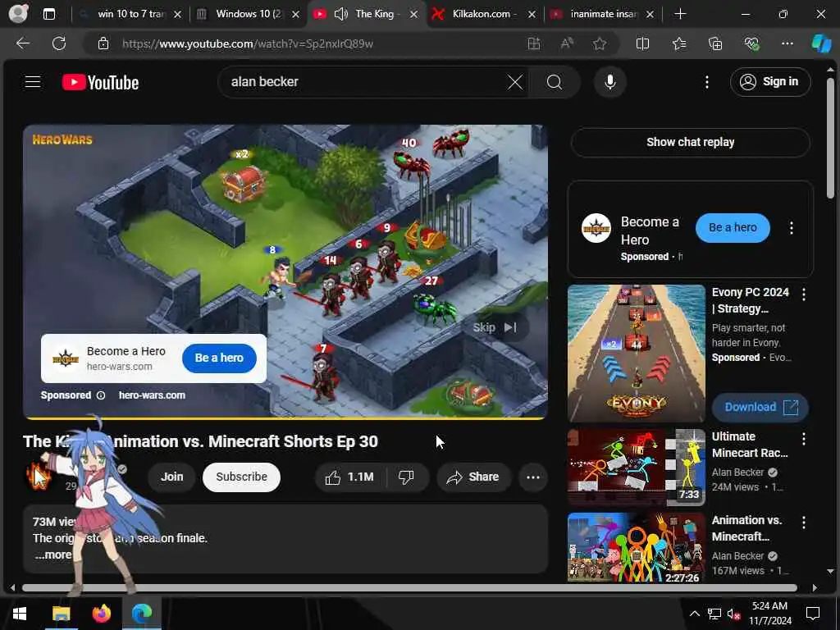Skip the Hero Wars video ad
The width and height of the screenshot is (840, 630).
(x=495, y=326)
